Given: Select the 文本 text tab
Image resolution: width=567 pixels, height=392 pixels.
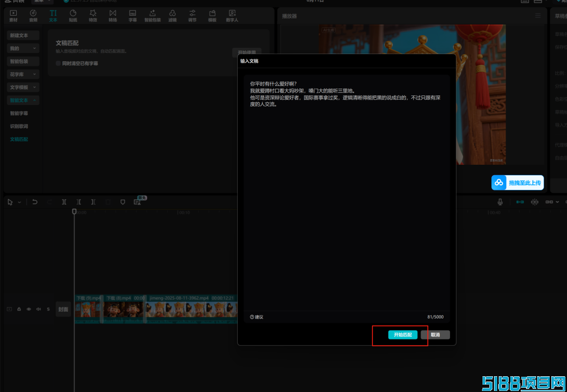Looking at the screenshot, I should tap(53, 16).
